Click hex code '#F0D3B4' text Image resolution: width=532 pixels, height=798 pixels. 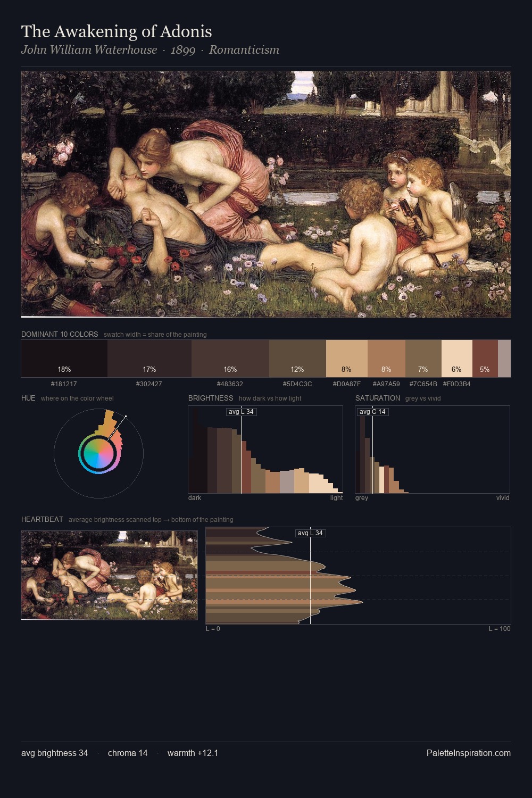[456, 384]
